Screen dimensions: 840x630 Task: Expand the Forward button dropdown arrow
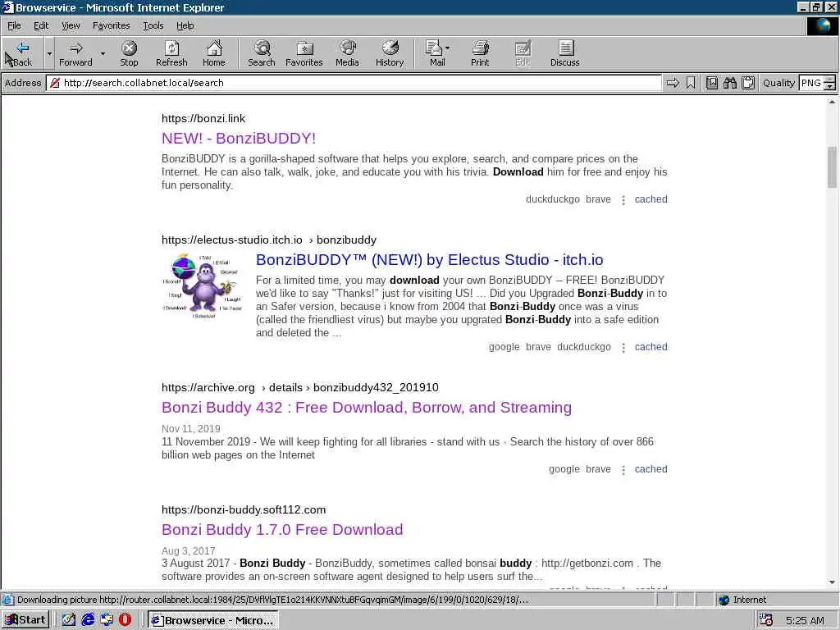(x=103, y=53)
